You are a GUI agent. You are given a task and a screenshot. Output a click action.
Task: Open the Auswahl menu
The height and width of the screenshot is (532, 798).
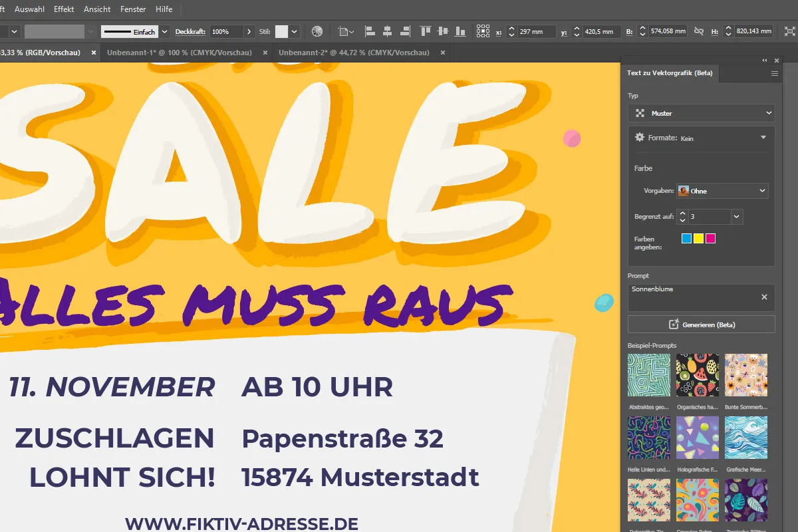pos(29,9)
